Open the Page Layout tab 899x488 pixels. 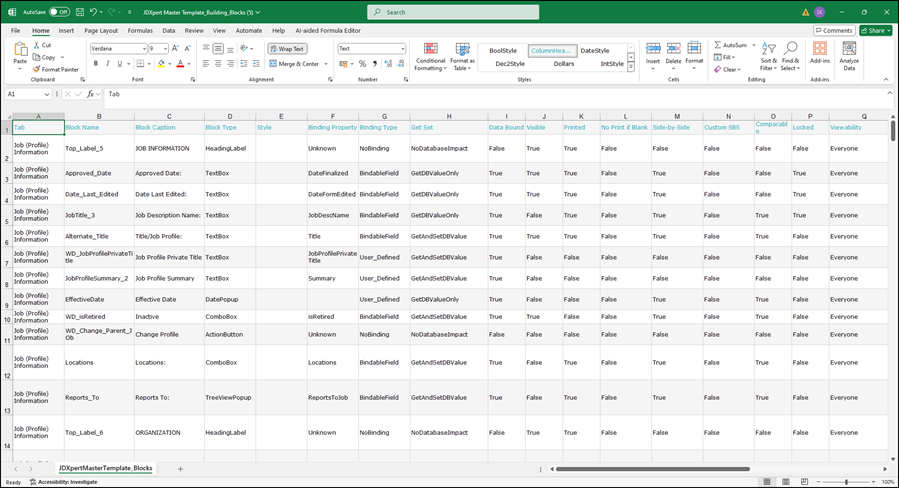[x=101, y=30]
